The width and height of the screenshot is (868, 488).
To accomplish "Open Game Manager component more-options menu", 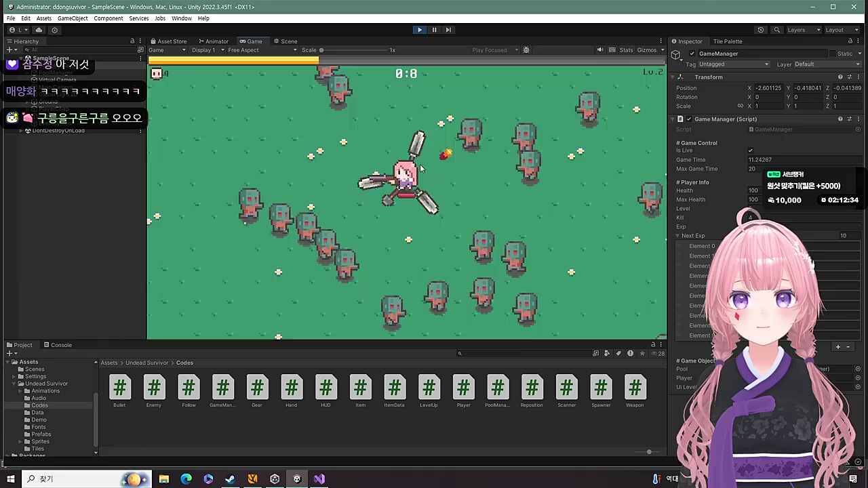I will pos(858,119).
